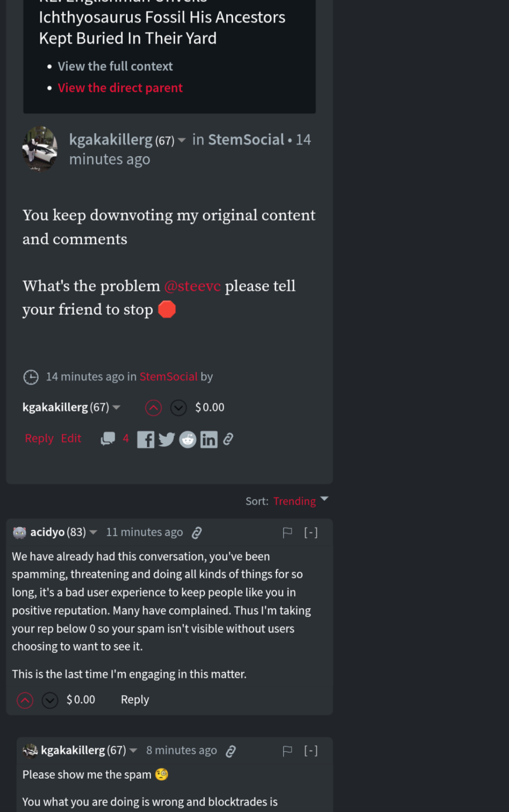Flag acidyo's reply
Viewport: 509px width, 812px height.
[x=288, y=532]
